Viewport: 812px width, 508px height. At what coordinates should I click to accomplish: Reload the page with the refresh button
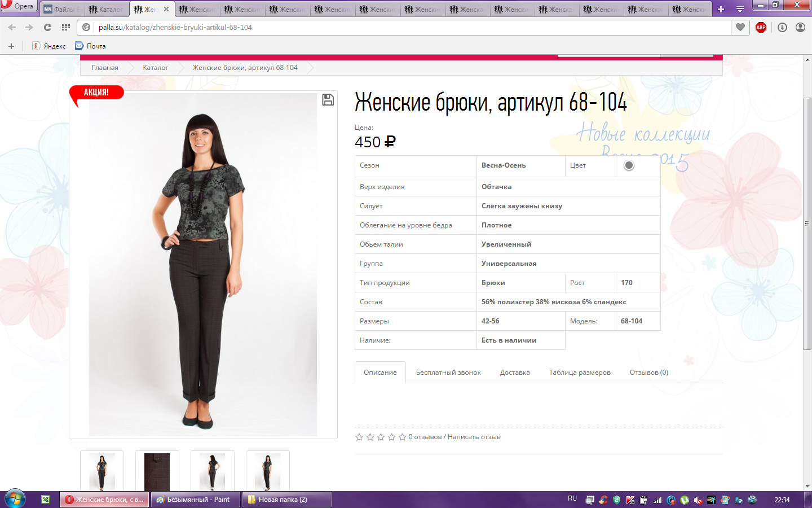pyautogui.click(x=47, y=27)
